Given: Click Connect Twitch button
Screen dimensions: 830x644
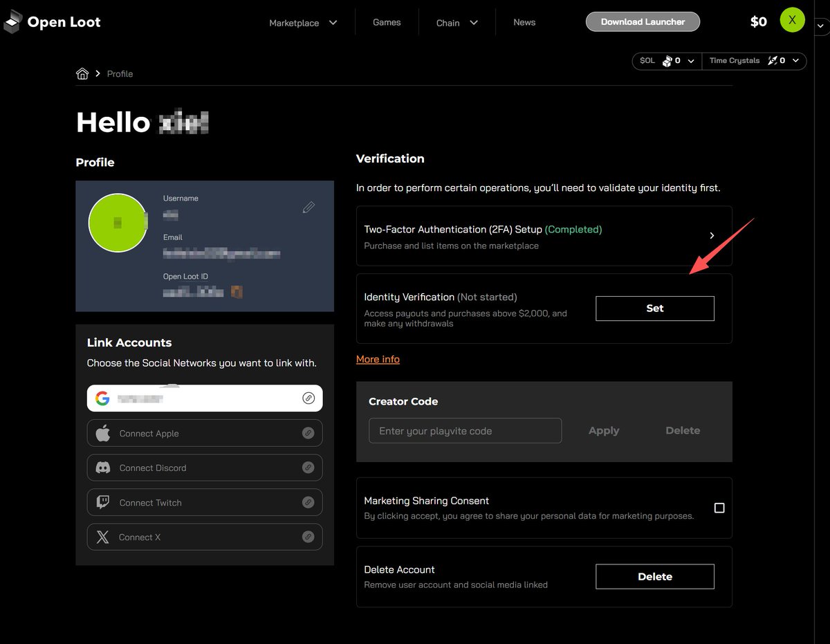Looking at the screenshot, I should [205, 502].
